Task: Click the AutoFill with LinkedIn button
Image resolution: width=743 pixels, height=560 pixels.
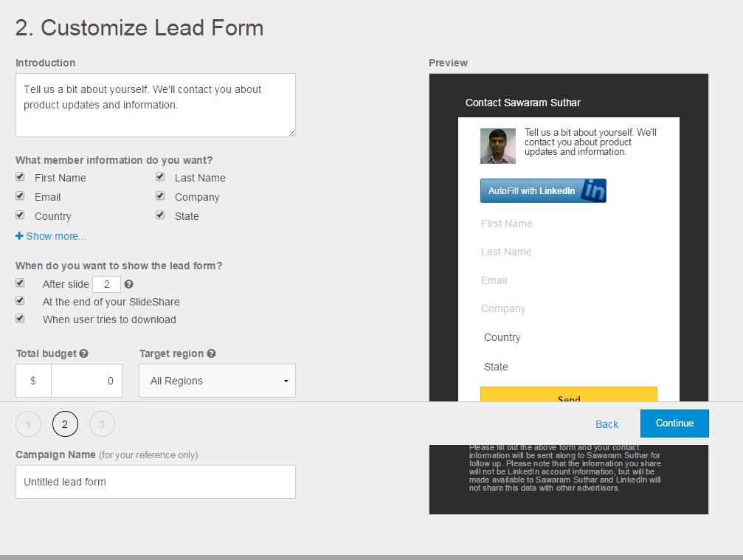Action: coord(543,190)
